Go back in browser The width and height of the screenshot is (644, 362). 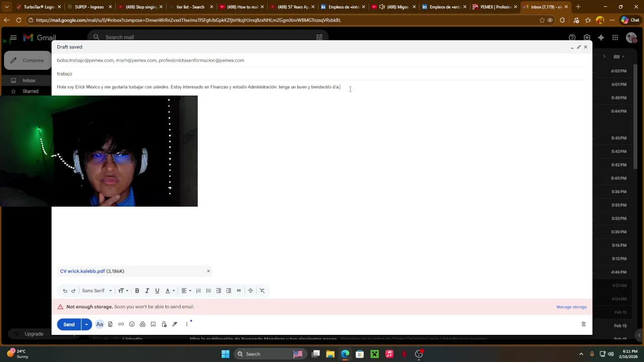pos(7,20)
